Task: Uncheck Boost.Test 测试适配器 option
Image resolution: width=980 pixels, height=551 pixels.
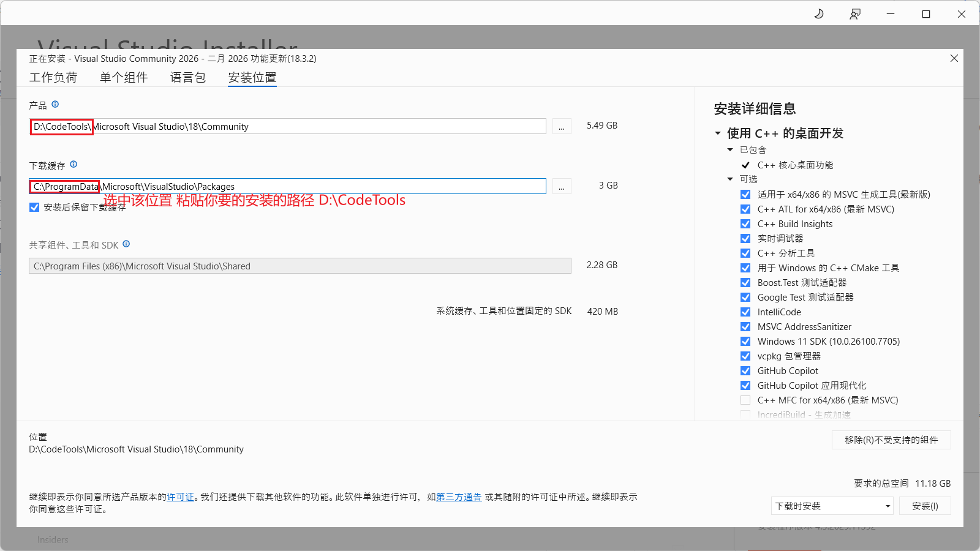Action: point(745,283)
